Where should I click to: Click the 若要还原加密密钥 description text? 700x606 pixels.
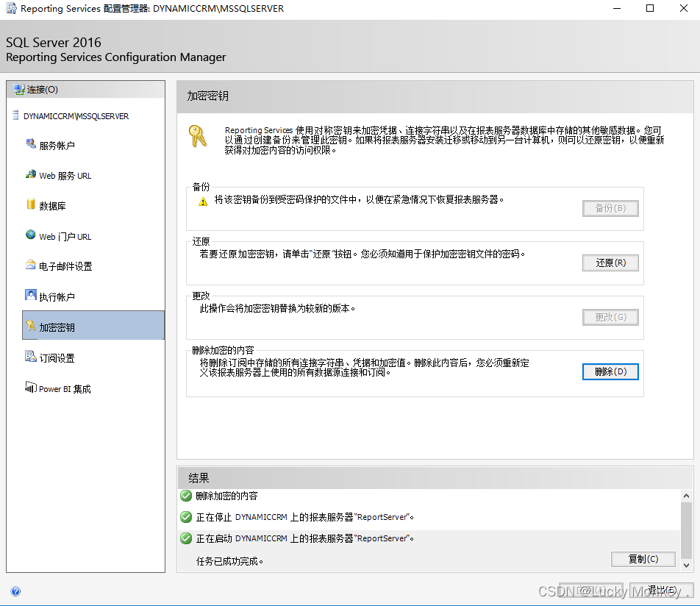coord(362,254)
